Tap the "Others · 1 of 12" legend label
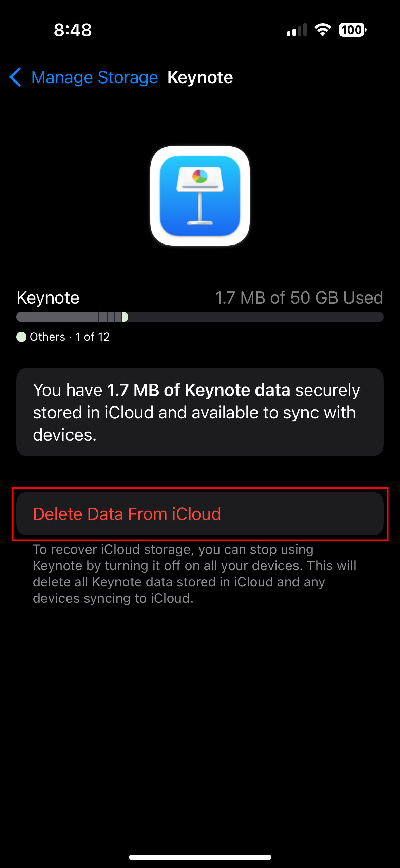Screen dimensions: 400x868 point(70,337)
